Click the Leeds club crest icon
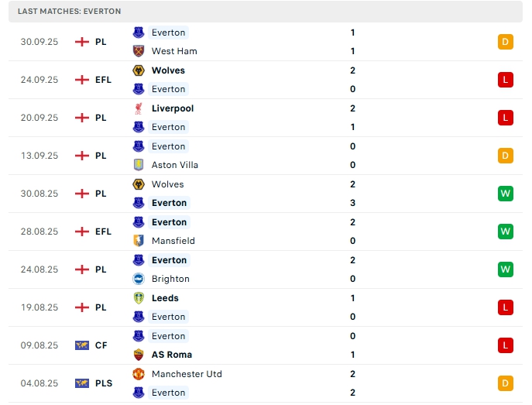 coord(139,298)
